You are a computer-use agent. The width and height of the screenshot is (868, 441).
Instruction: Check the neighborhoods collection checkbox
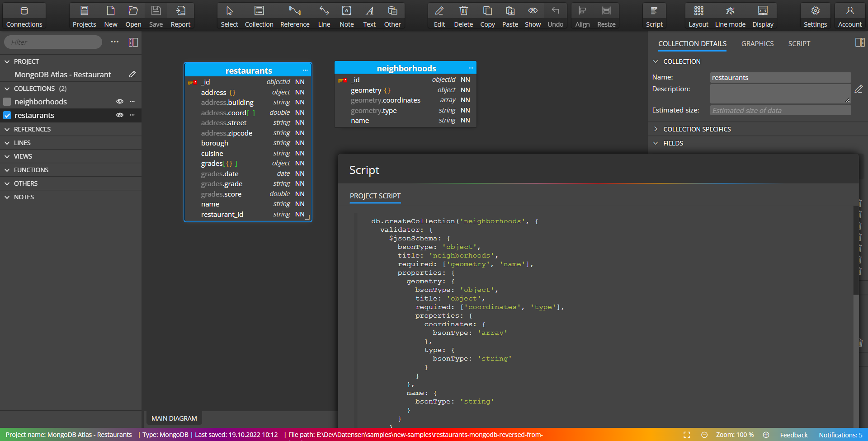7,102
